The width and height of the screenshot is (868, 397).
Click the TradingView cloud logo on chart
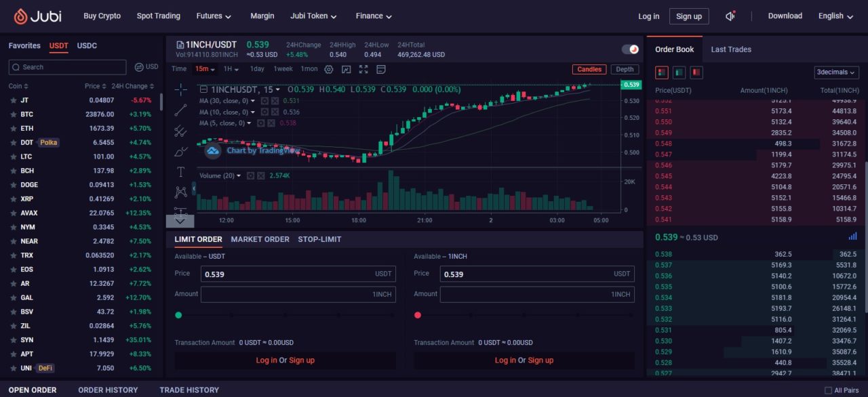pos(213,151)
